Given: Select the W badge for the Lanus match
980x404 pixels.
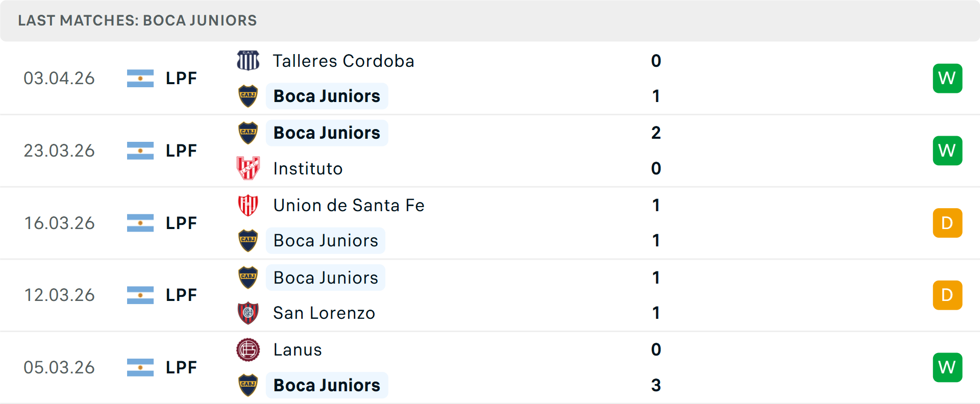Looking at the screenshot, I should 947,367.
